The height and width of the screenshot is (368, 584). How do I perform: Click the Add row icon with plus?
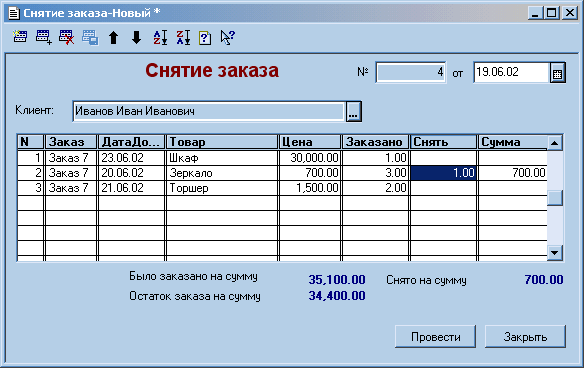pos(44,37)
